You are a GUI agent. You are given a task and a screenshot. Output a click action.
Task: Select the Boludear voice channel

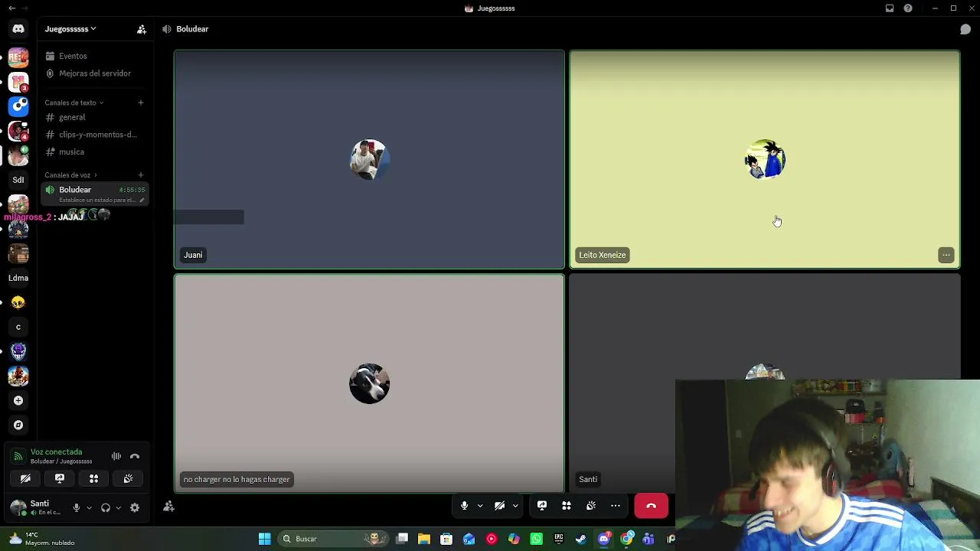point(95,194)
